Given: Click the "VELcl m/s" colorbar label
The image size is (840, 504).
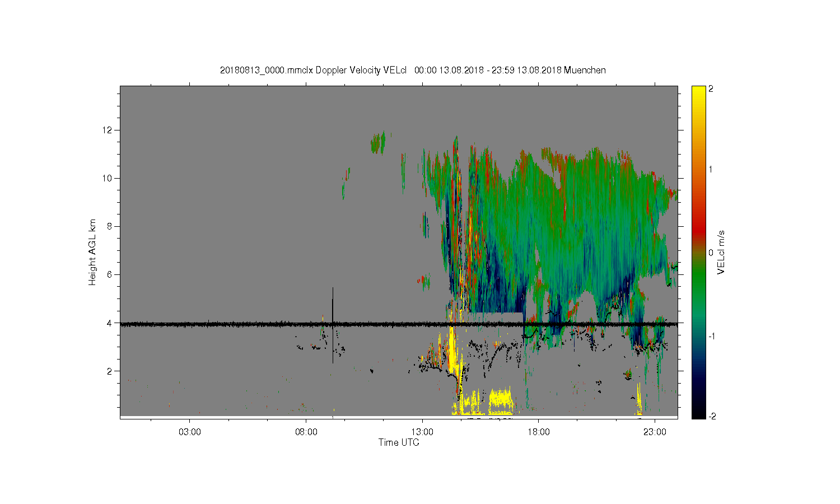Looking at the screenshot, I should pos(721,252).
